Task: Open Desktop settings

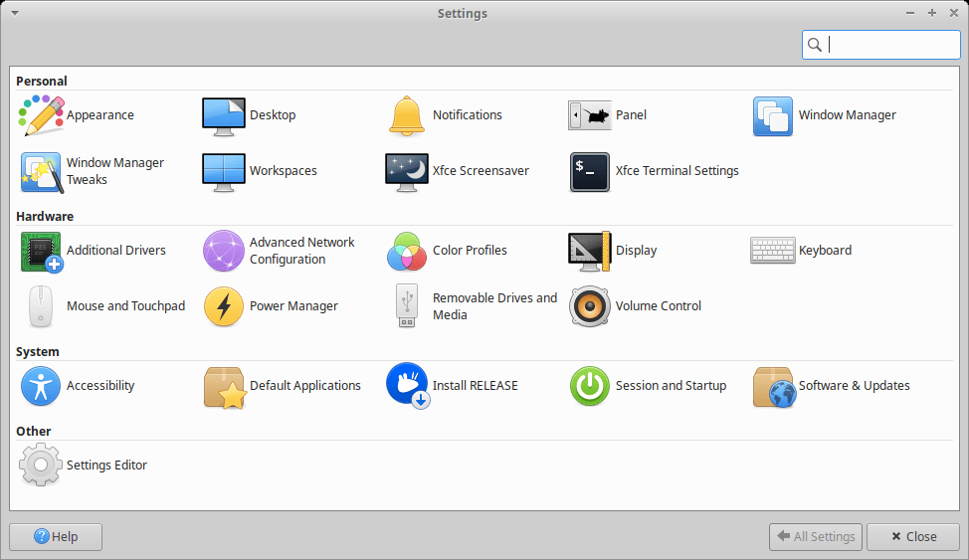Action: click(x=224, y=115)
